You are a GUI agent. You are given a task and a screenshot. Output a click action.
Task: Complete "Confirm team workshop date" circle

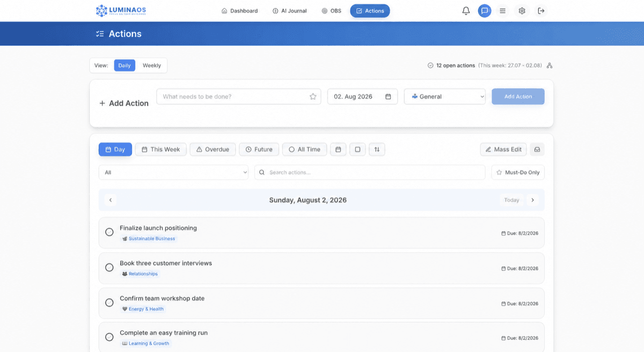click(109, 303)
